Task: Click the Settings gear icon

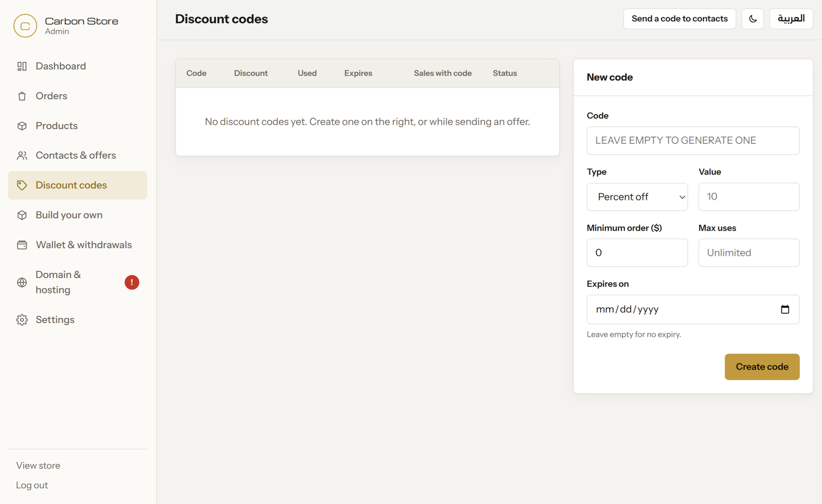Action: point(22,320)
